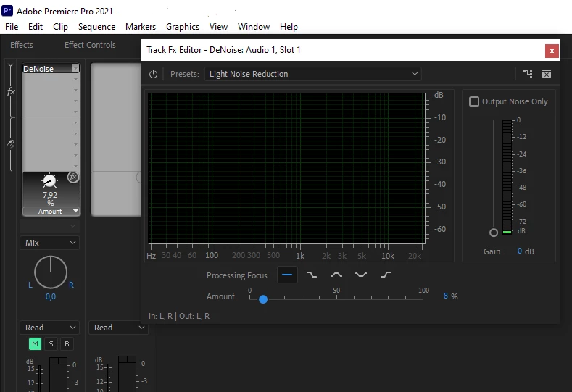Open the Sequence menu
Viewport: 572px width, 392px height.
pos(96,27)
